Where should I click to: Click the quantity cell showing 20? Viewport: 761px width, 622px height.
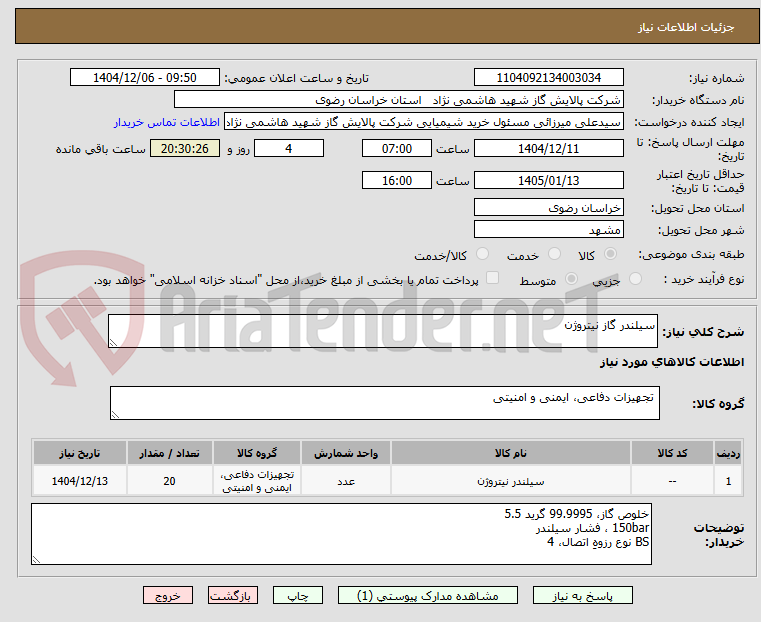point(169,481)
